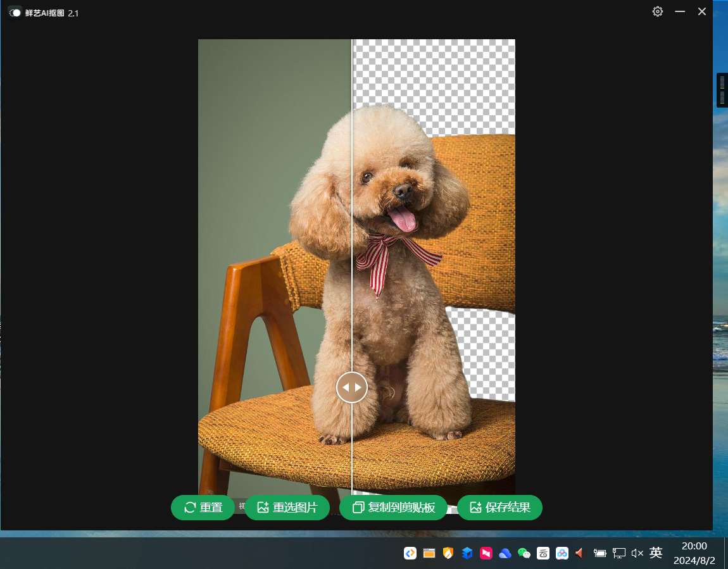
Task: Click the orange shield security tray icon
Action: 448,553
